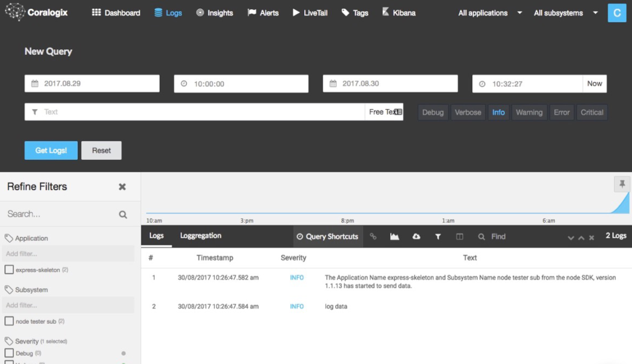The width and height of the screenshot is (632, 364).
Task: Toggle the Info severity filter
Action: point(499,112)
